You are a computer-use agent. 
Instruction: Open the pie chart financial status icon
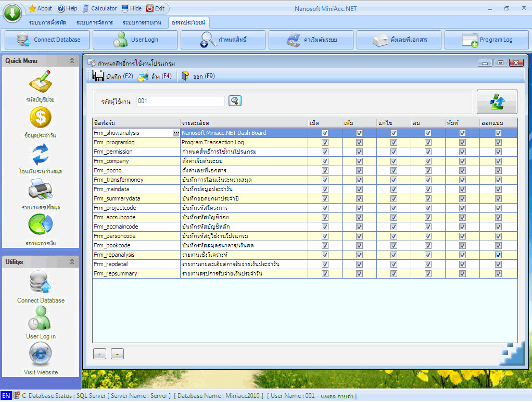(x=41, y=225)
